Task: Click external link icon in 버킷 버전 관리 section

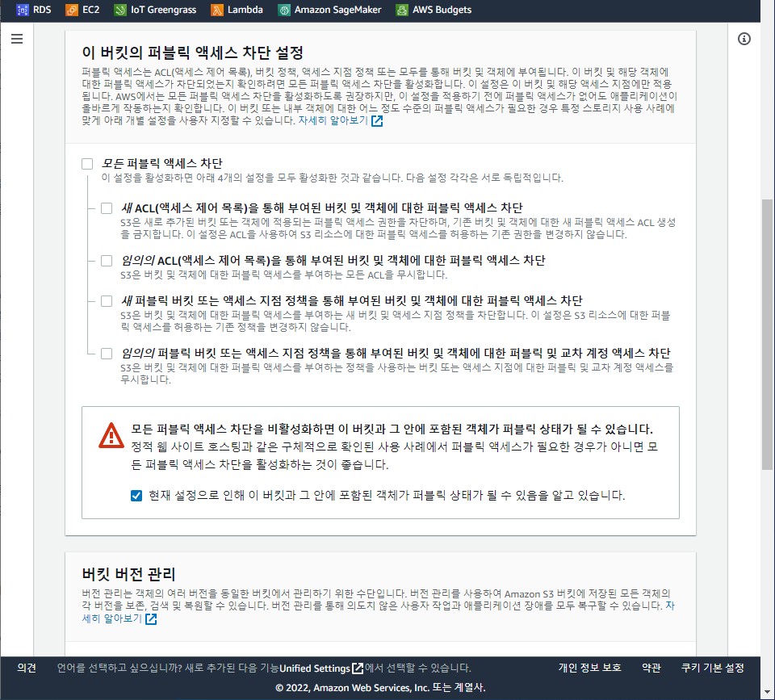Action: (151, 619)
